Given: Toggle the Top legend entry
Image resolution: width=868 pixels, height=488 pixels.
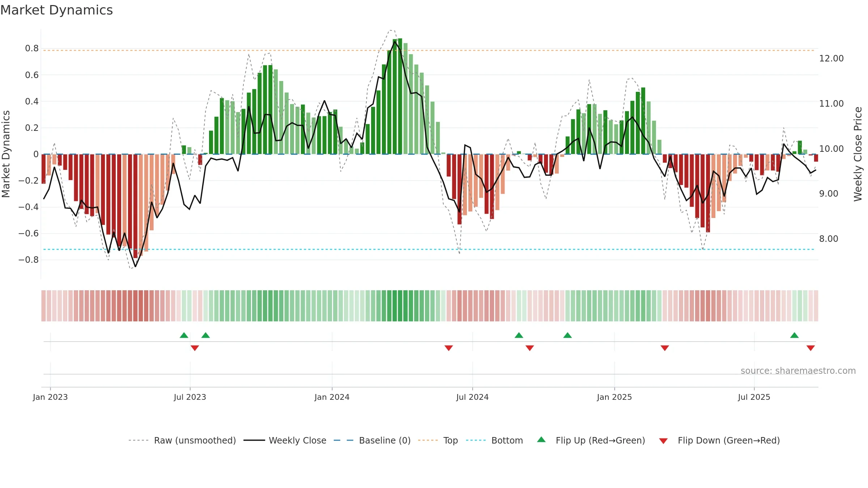Looking at the screenshot, I should click(x=438, y=440).
